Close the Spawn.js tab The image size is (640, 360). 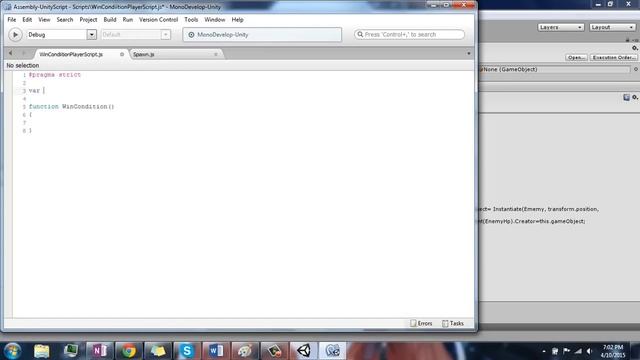[x=216, y=54]
